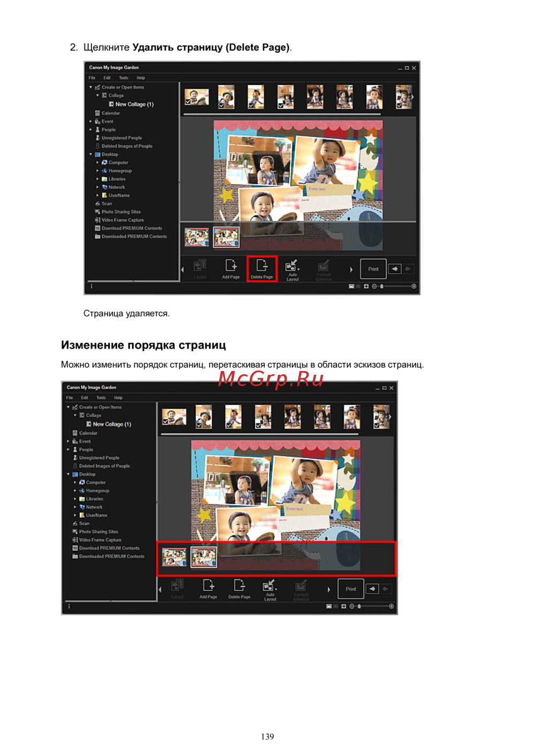Toggle checkbox on second photo thumbnail, upper window
This screenshot has width=535, height=756.
coord(221,105)
